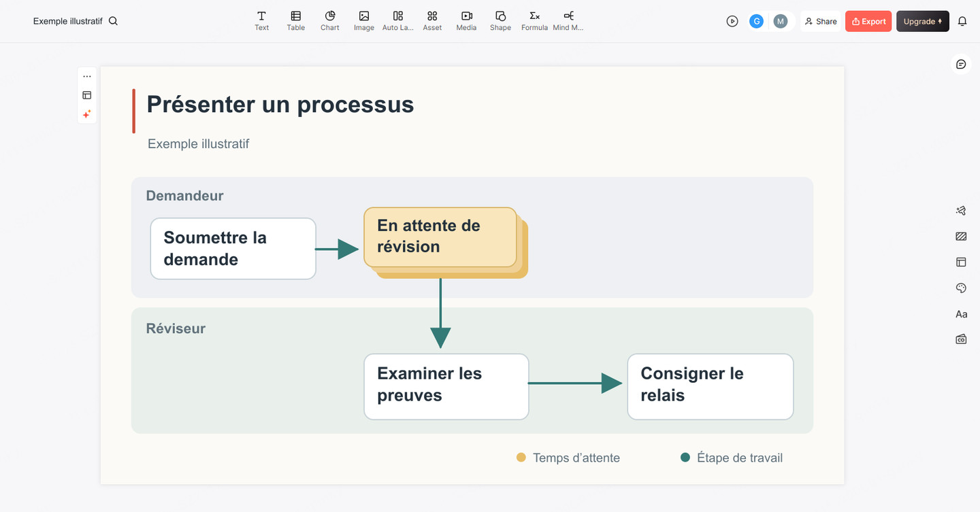Open the Asset library
980x512 pixels.
432,20
